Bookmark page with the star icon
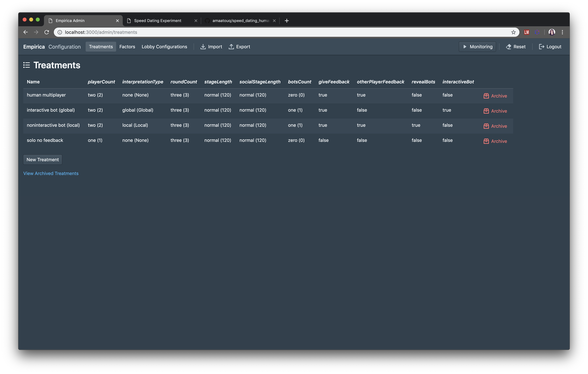Screen dimensions: 588x374 pyautogui.click(x=513, y=32)
